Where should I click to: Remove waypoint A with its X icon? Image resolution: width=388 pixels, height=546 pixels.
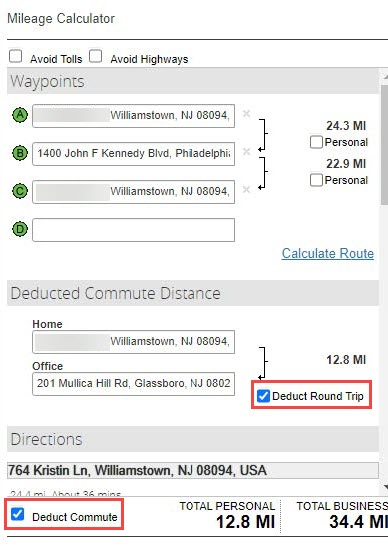(x=246, y=114)
